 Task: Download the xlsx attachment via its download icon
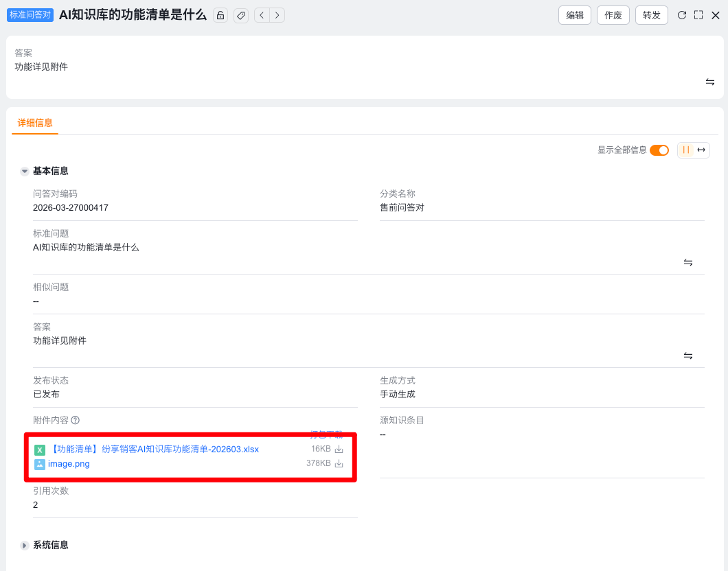(339, 449)
